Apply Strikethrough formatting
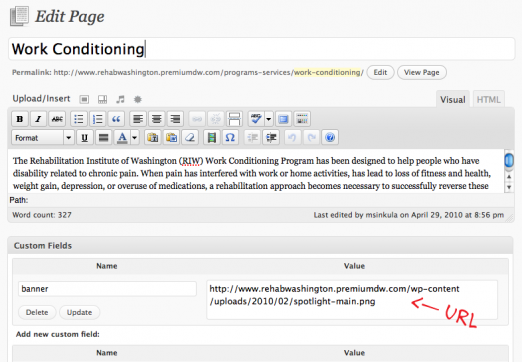 [57, 119]
